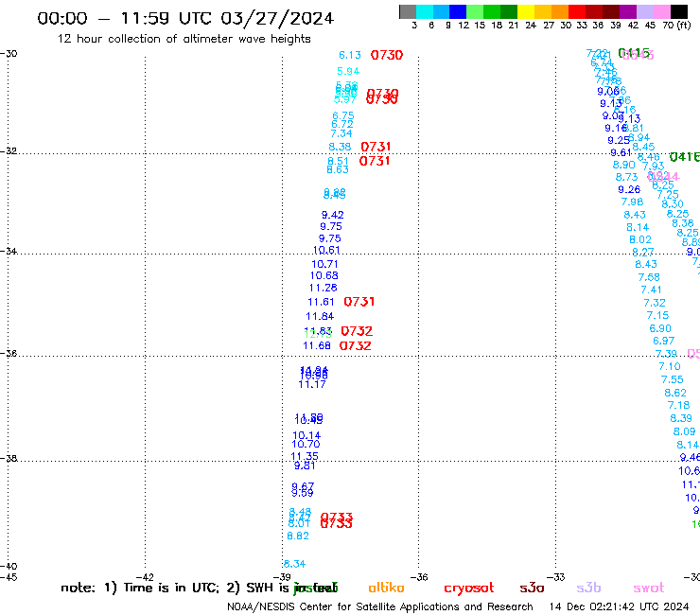Click the wave height value 11.17
Viewport: 700px width, 615px height.
point(312,384)
